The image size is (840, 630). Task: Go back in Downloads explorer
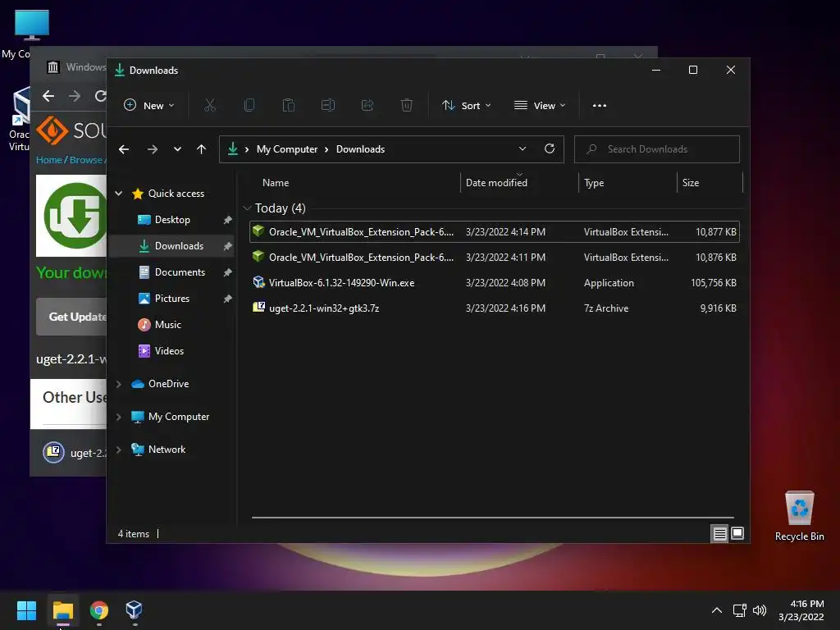coord(124,149)
